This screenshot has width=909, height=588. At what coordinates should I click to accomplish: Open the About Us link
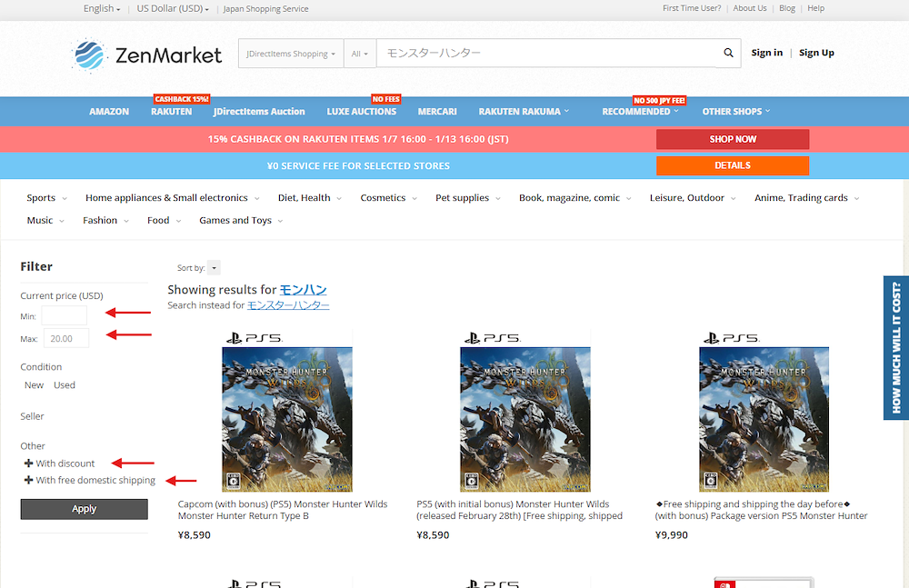click(750, 8)
